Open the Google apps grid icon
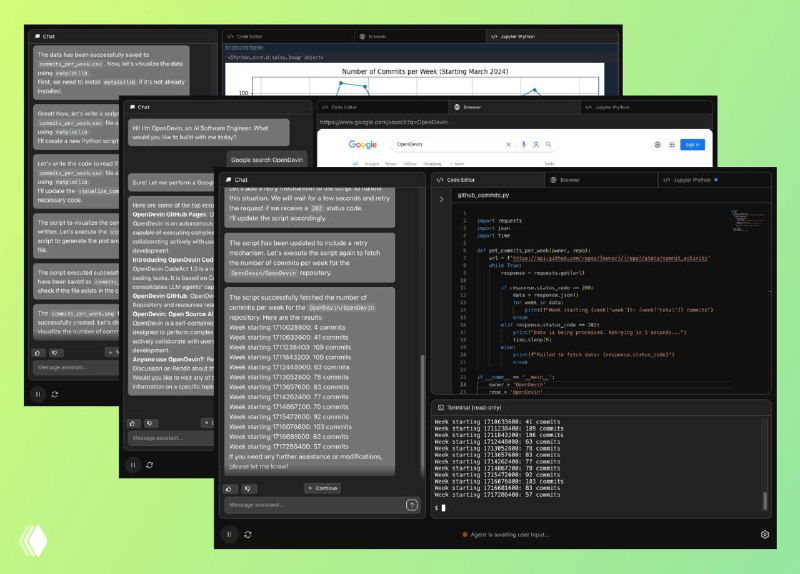 [672, 145]
